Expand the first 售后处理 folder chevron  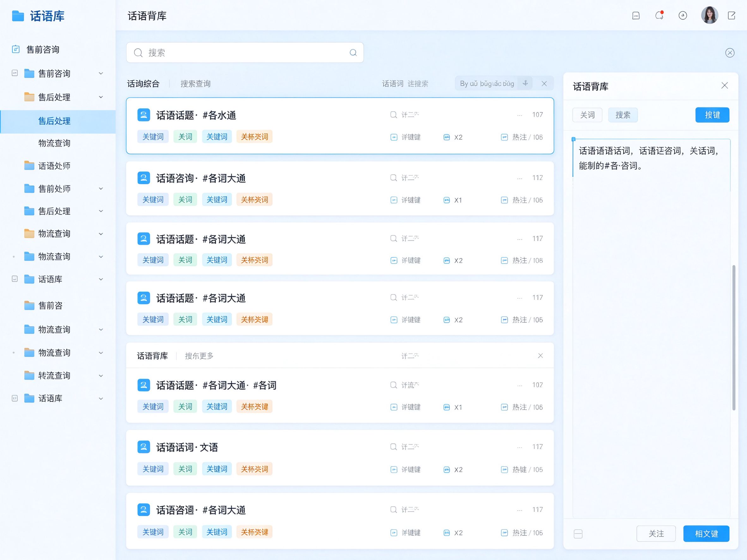pos(100,97)
